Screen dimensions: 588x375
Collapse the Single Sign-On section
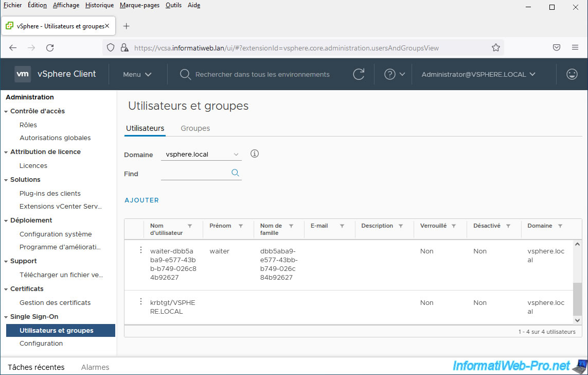click(6, 317)
